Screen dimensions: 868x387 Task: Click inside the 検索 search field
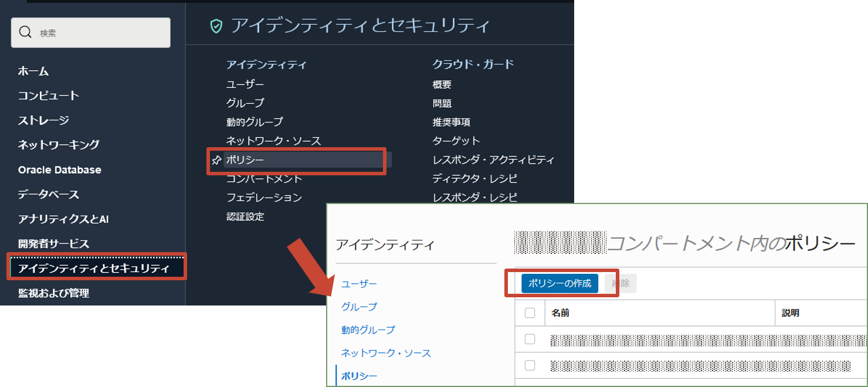point(88,32)
